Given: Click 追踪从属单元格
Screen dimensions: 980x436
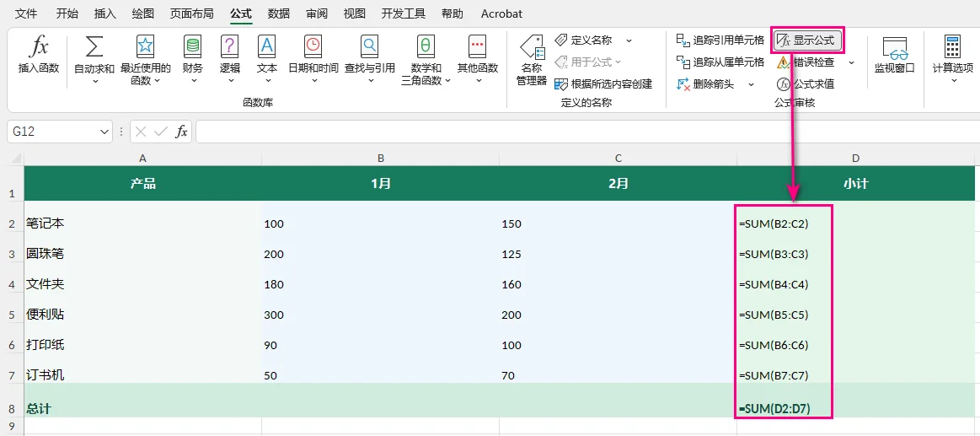Looking at the screenshot, I should (x=720, y=62).
